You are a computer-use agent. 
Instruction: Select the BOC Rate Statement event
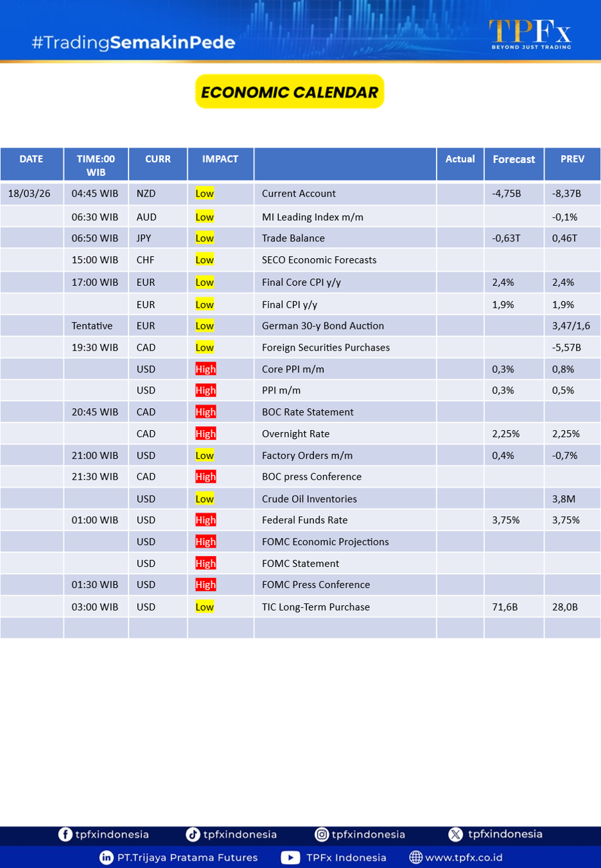308,412
